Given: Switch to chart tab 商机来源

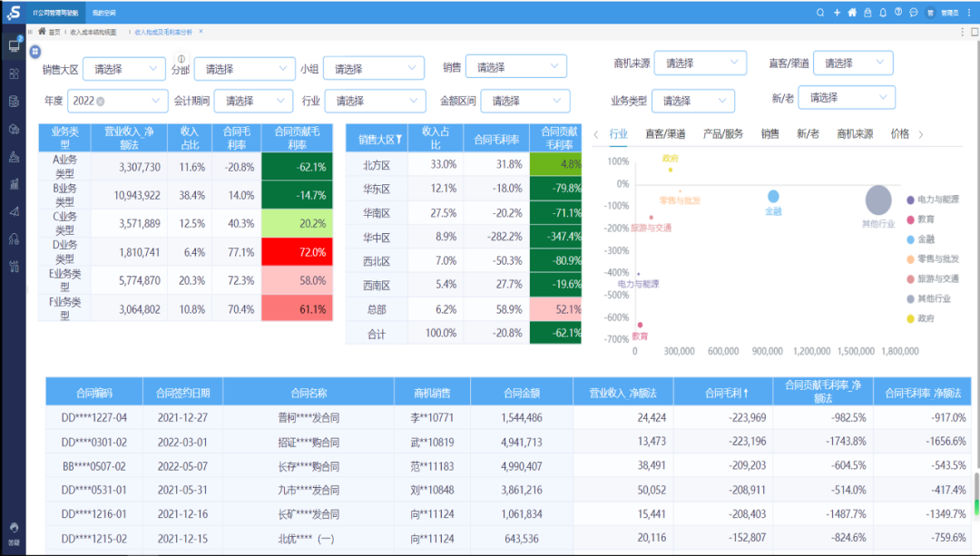Looking at the screenshot, I should (x=855, y=133).
